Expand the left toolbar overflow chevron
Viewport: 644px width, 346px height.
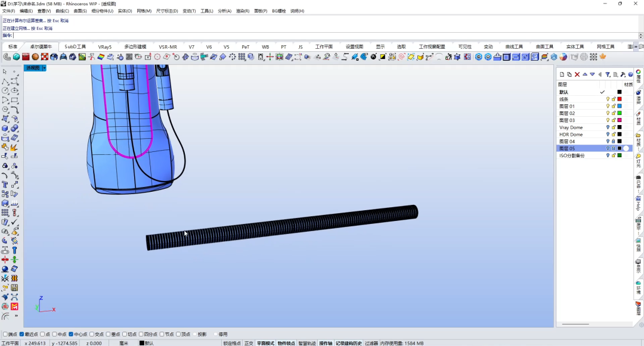16,316
